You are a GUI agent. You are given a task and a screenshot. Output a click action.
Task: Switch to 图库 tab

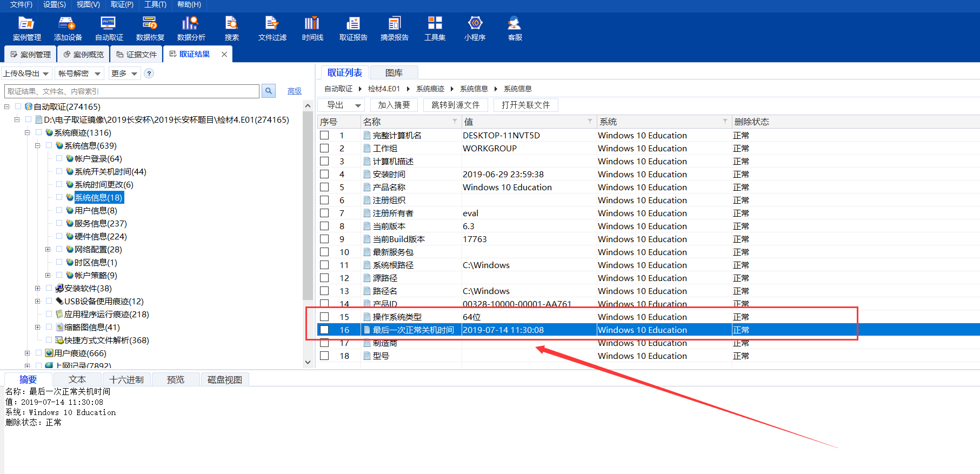coord(394,73)
